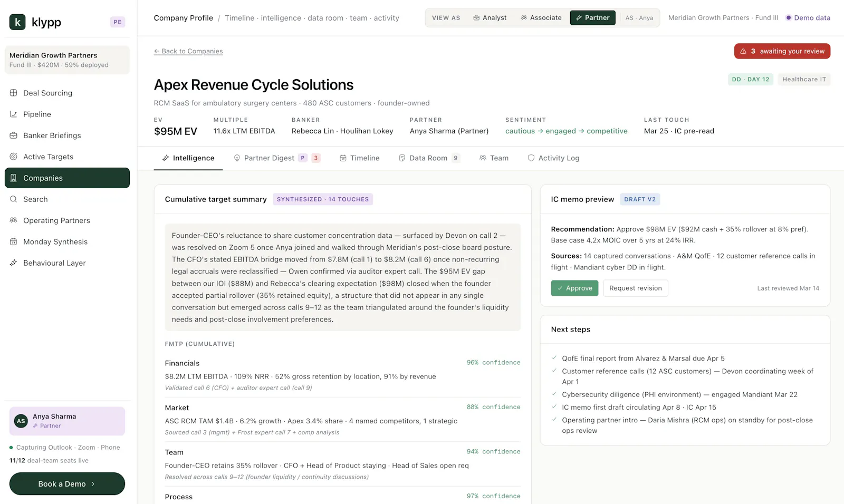Click checkmark beside Cybersecurity diligence step
The image size is (844, 504).
554,394
